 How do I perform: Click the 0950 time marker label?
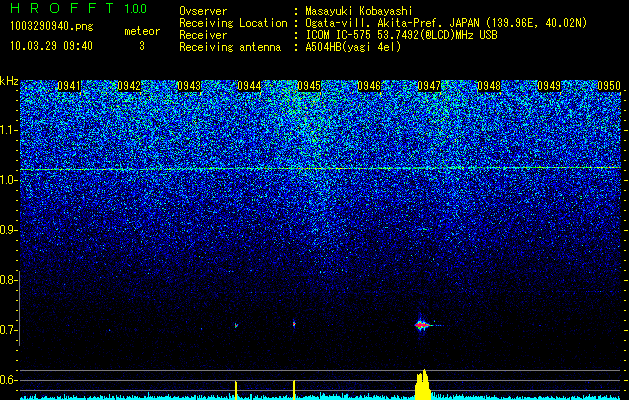tap(609, 86)
